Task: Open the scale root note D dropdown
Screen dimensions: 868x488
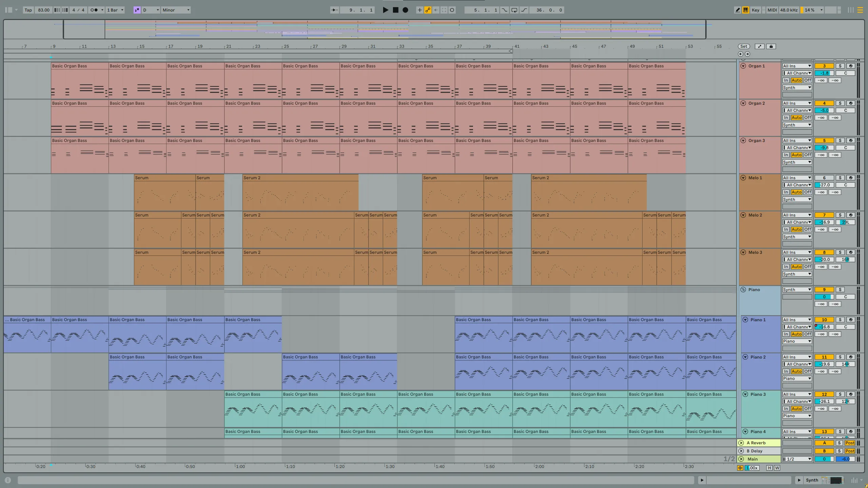Action: coord(151,10)
